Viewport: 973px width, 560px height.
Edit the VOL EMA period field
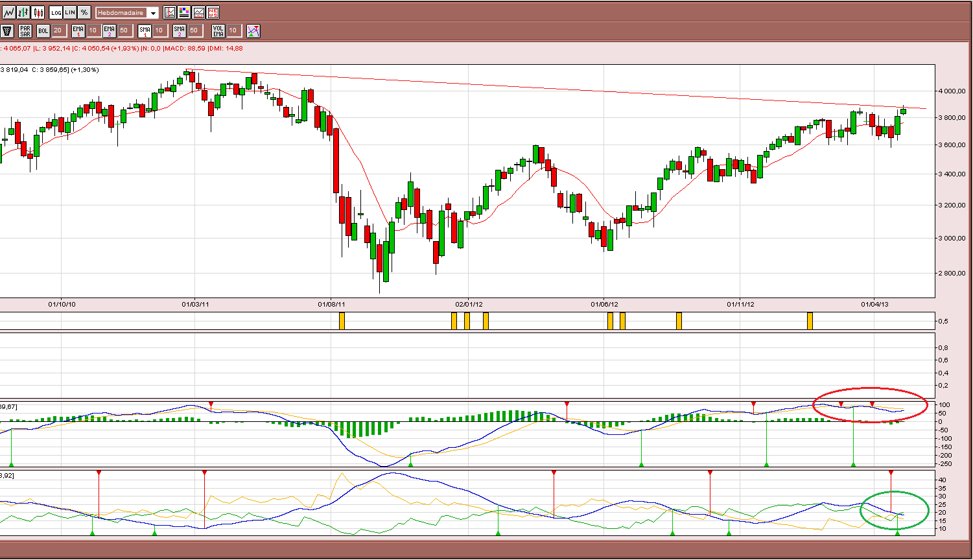click(x=234, y=30)
